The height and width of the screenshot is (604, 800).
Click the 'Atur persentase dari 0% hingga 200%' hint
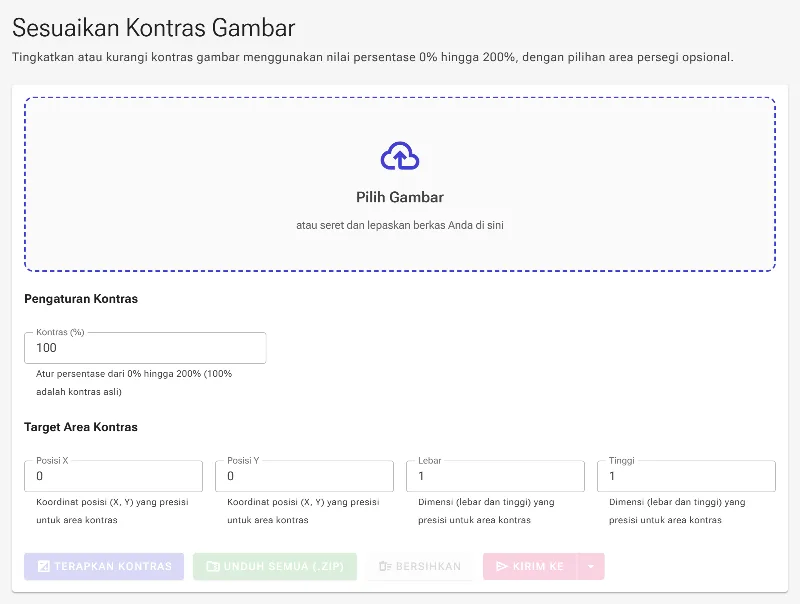point(134,383)
